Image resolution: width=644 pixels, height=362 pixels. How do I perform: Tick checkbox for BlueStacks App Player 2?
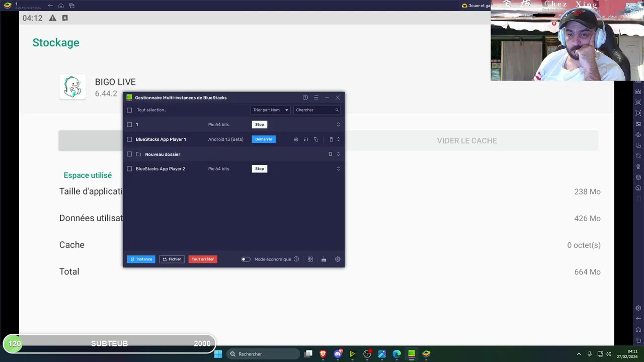click(x=129, y=169)
